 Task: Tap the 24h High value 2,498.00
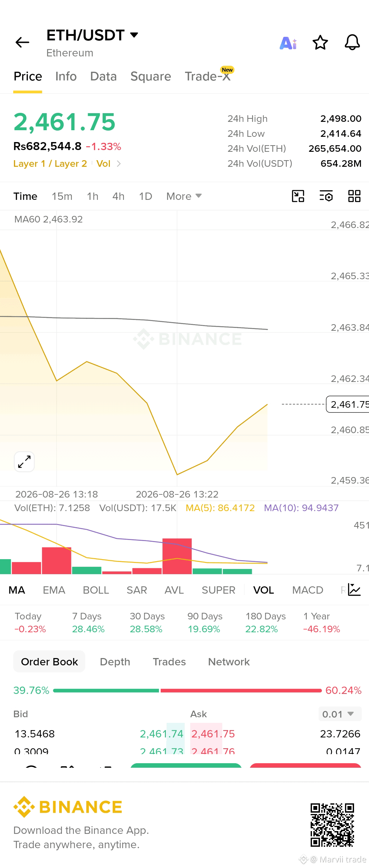(x=340, y=119)
